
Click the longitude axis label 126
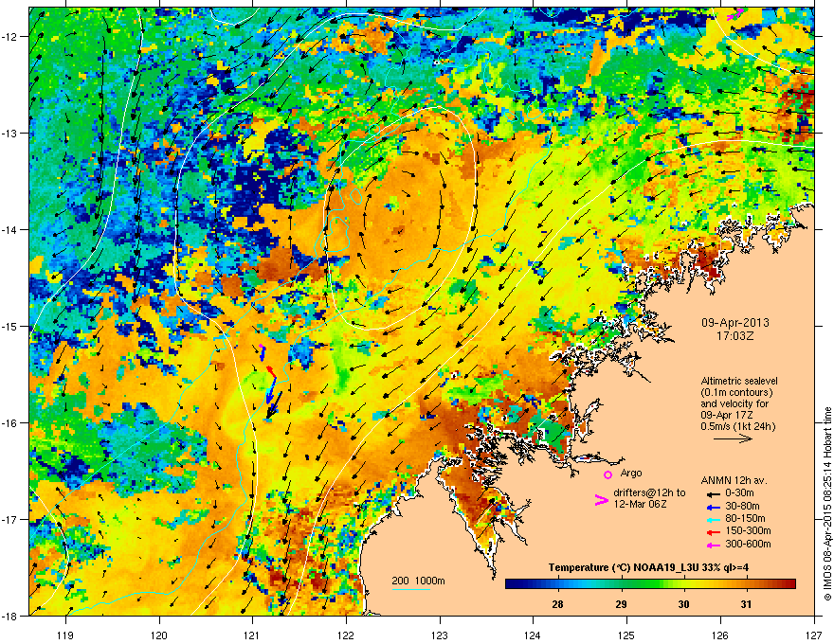point(720,635)
